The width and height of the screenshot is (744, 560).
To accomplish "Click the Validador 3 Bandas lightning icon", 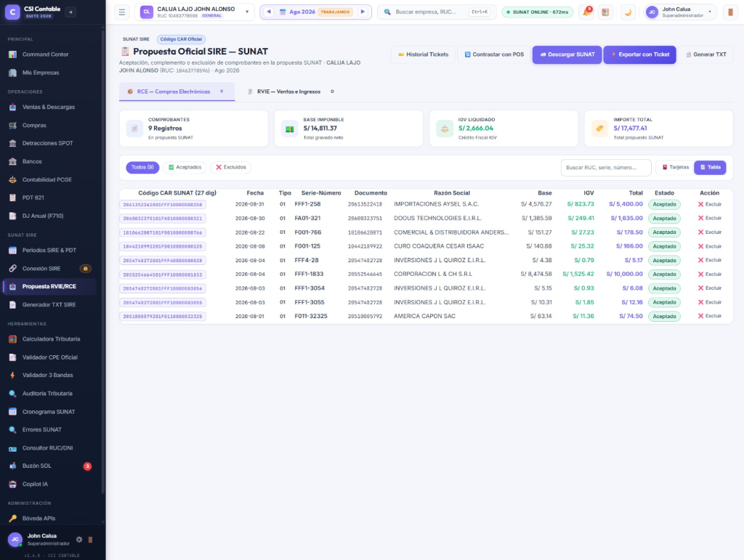I will 13,375.
